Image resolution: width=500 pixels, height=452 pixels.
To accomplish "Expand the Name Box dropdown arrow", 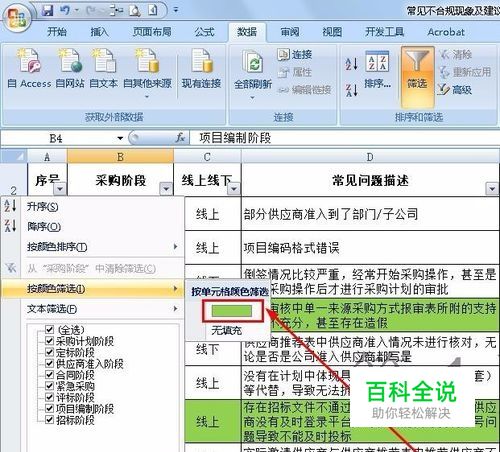I will (120, 138).
